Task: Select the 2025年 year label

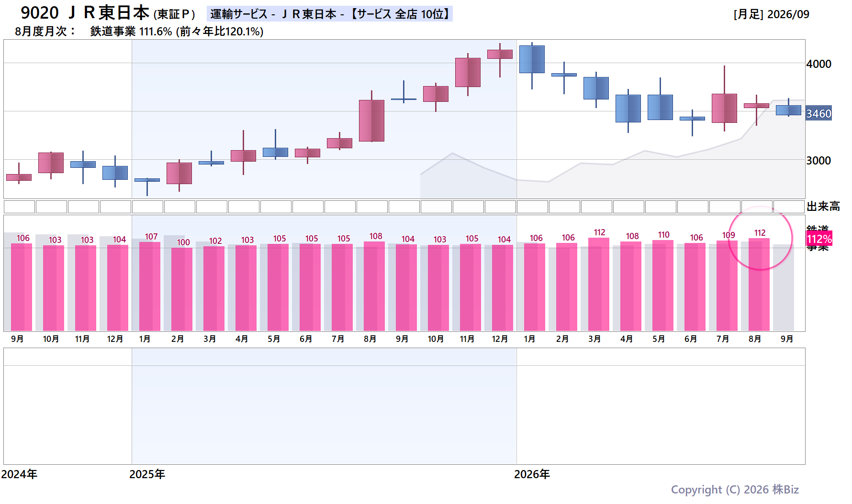Action: click(x=147, y=474)
